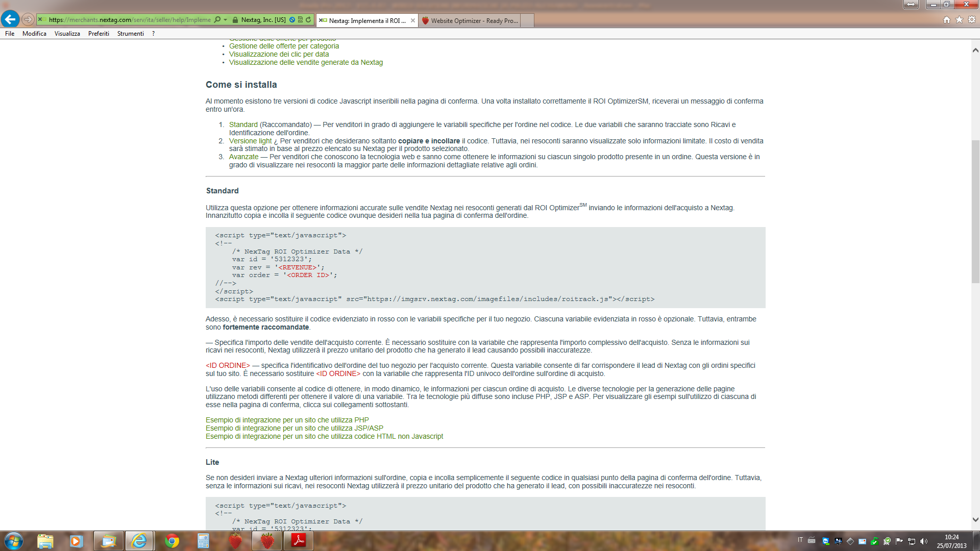Expand the address bar autocomplete dropdown arrow

225,20
